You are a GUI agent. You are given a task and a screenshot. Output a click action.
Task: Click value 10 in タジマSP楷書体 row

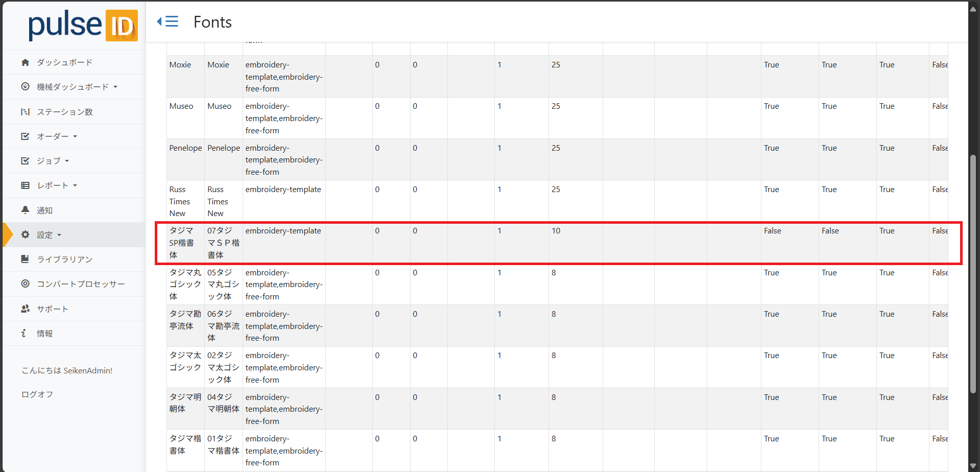pos(556,231)
